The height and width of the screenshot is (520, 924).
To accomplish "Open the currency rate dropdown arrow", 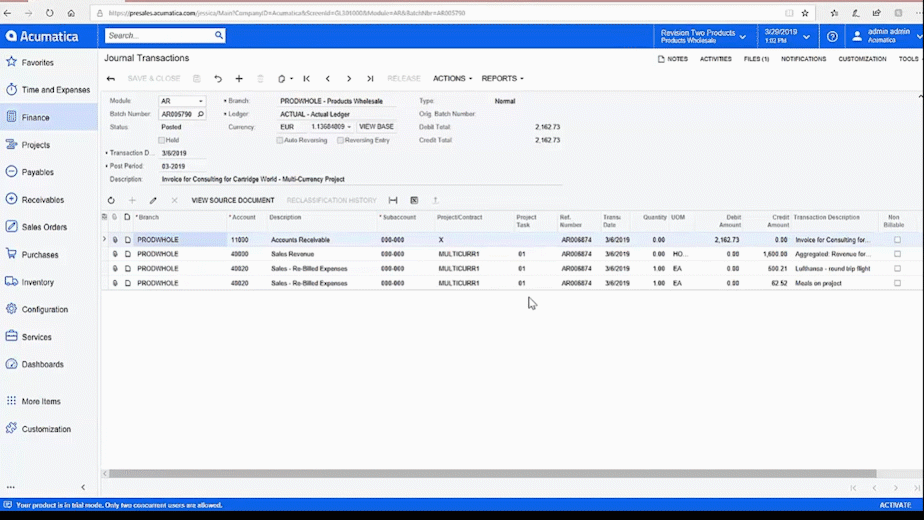I will pos(349,127).
